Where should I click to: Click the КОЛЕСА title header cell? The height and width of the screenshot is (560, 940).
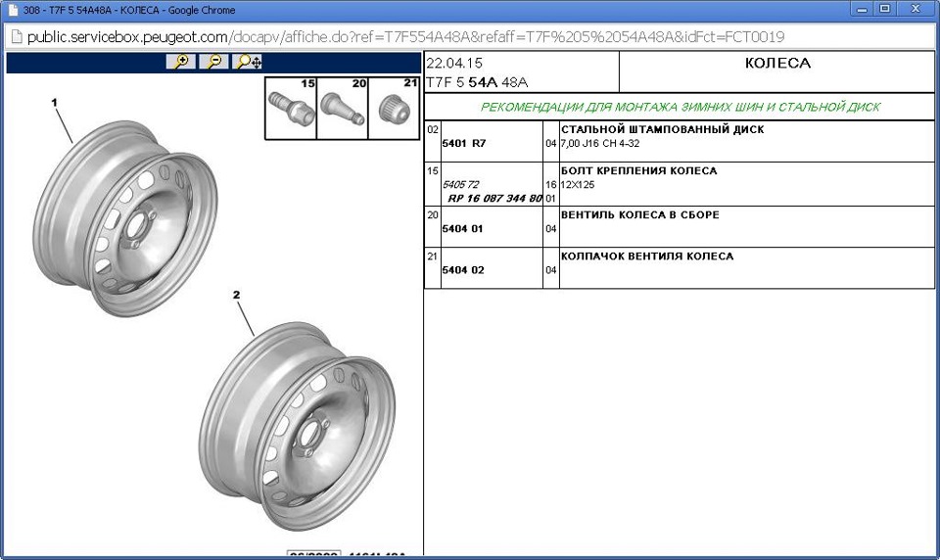point(776,71)
